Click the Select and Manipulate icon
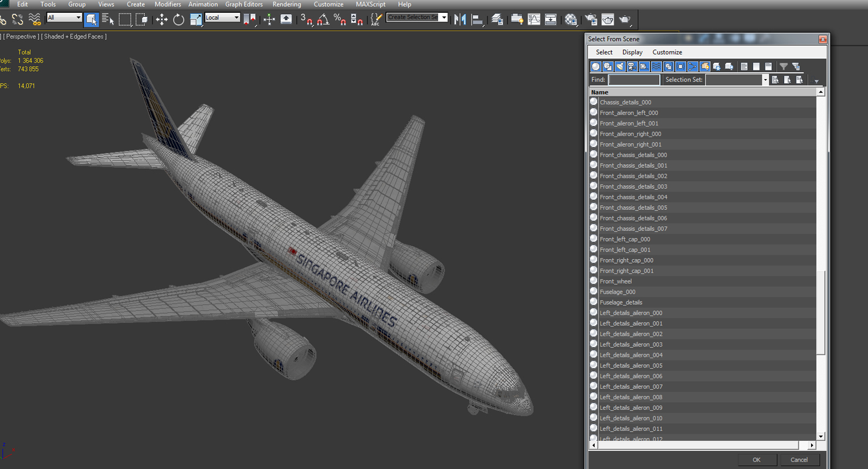Screen dimensions: 868x469 (x=269, y=19)
